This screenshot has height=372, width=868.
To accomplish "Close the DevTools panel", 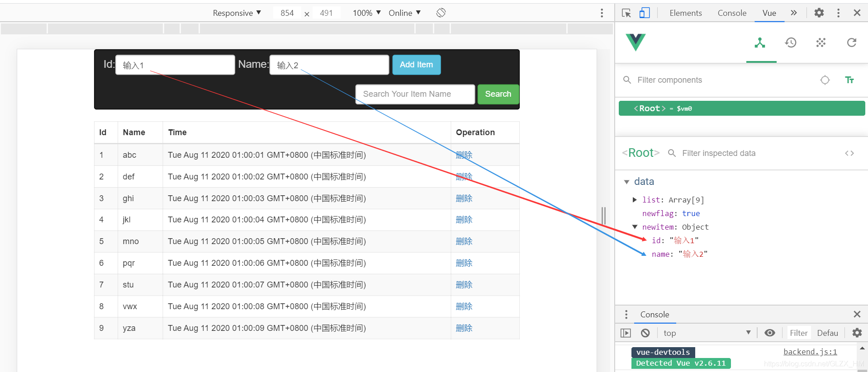I will pos(857,13).
